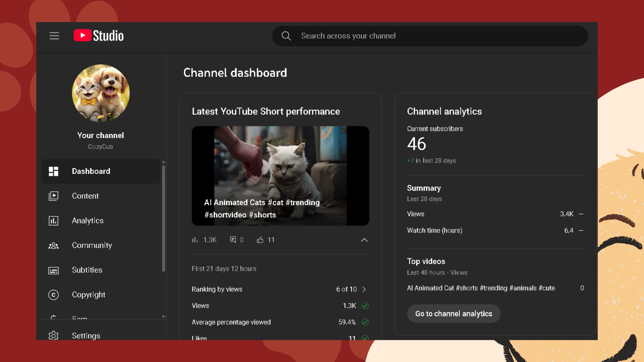Click the Community people icon

pos(54,245)
